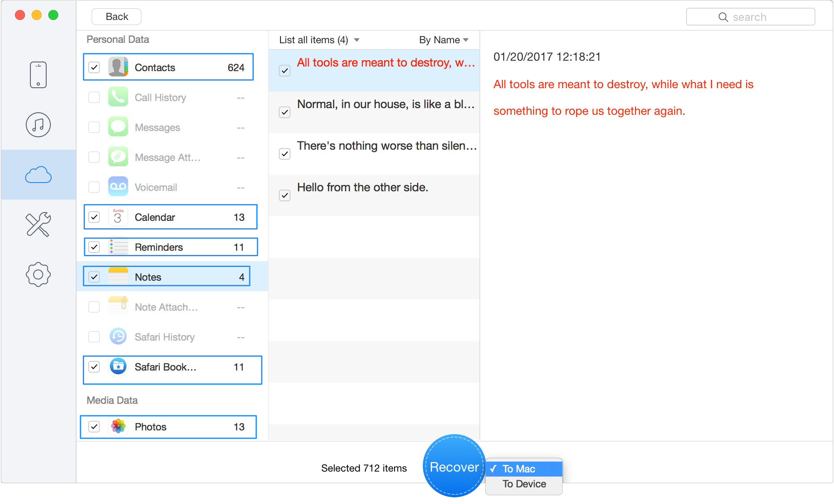This screenshot has width=834, height=504.
Task: Open the 'By Name' sort dropdown
Action: pyautogui.click(x=444, y=40)
